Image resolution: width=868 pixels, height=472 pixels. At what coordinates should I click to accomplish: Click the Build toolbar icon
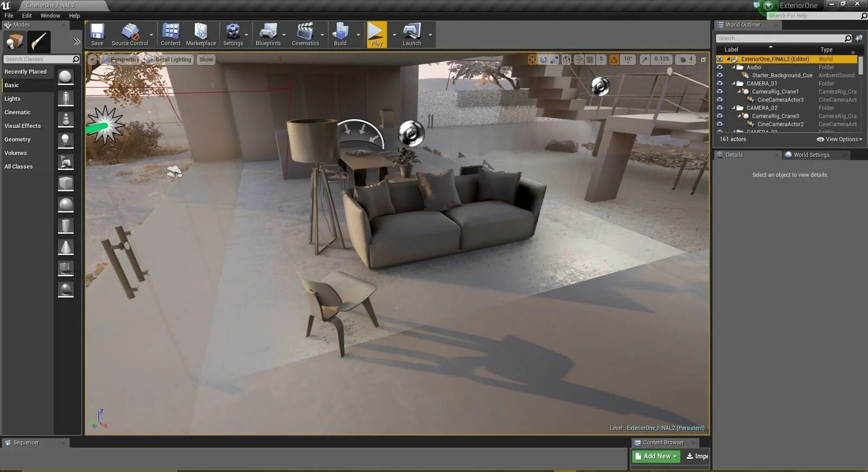340,35
